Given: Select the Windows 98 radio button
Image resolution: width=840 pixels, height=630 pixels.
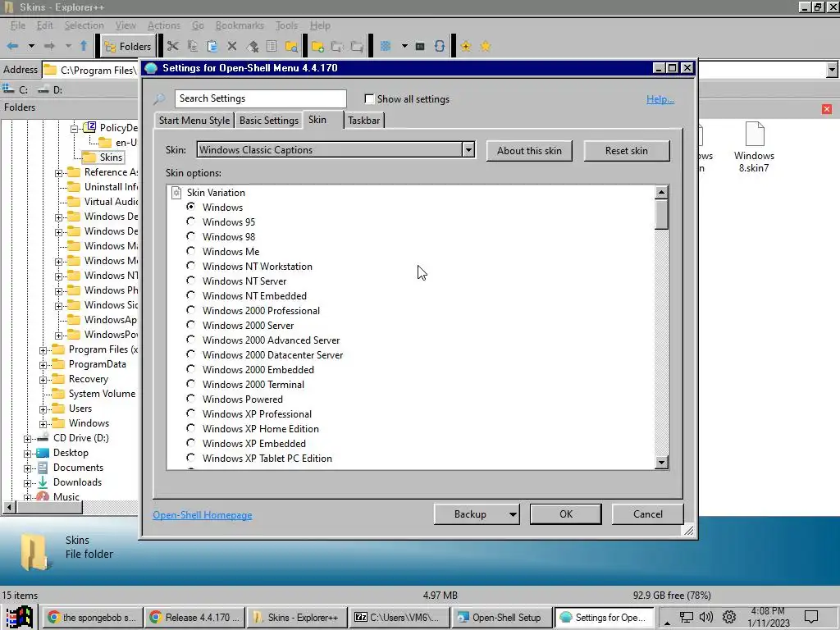Looking at the screenshot, I should pyautogui.click(x=190, y=236).
